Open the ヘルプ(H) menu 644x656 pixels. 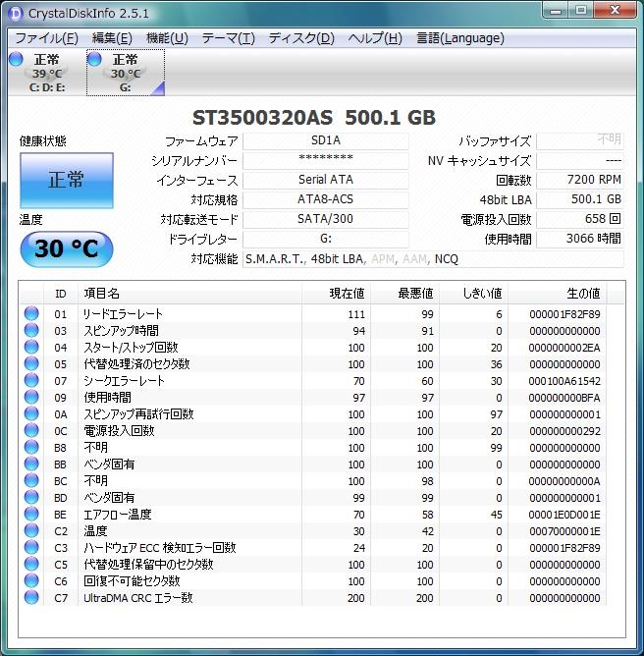pyautogui.click(x=375, y=38)
